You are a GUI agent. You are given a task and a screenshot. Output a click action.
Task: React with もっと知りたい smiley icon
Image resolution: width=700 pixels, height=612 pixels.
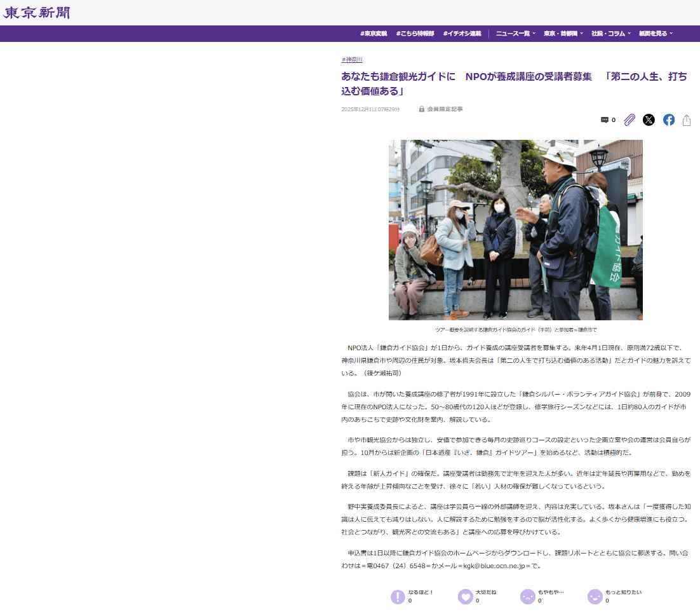point(595,597)
